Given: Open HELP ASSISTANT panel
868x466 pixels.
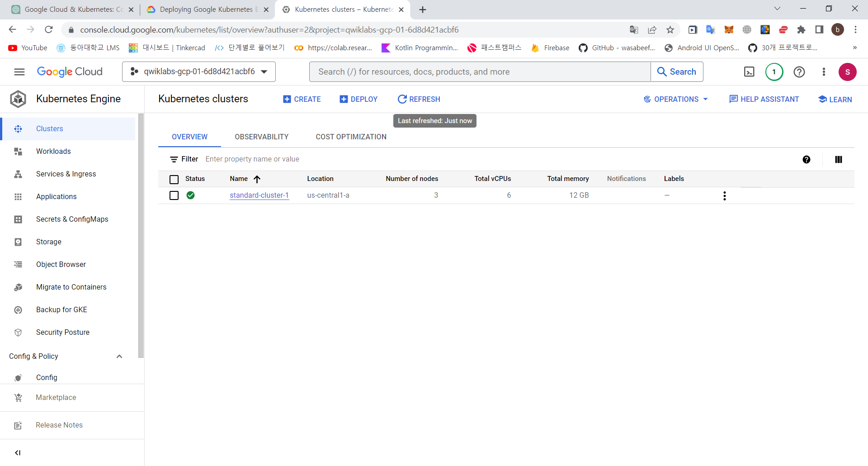Looking at the screenshot, I should [x=764, y=100].
